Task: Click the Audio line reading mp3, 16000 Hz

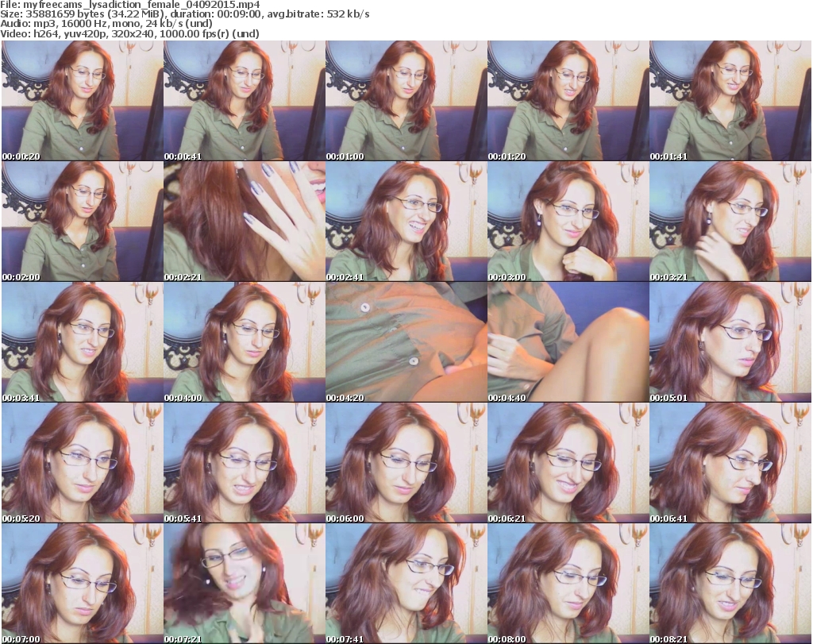Action: [x=106, y=24]
